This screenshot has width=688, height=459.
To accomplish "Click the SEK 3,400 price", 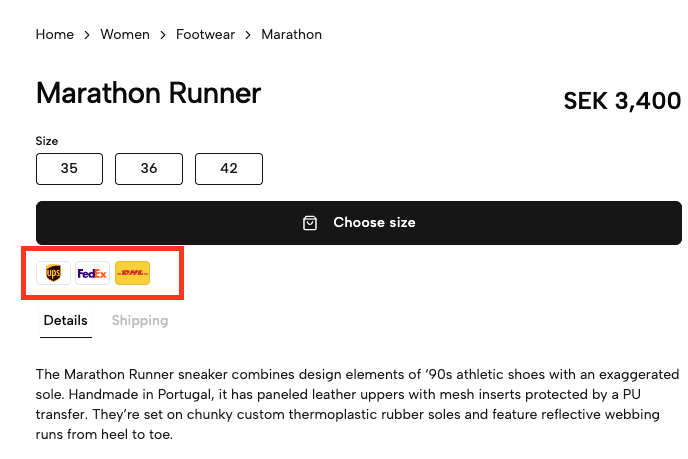I will [622, 101].
